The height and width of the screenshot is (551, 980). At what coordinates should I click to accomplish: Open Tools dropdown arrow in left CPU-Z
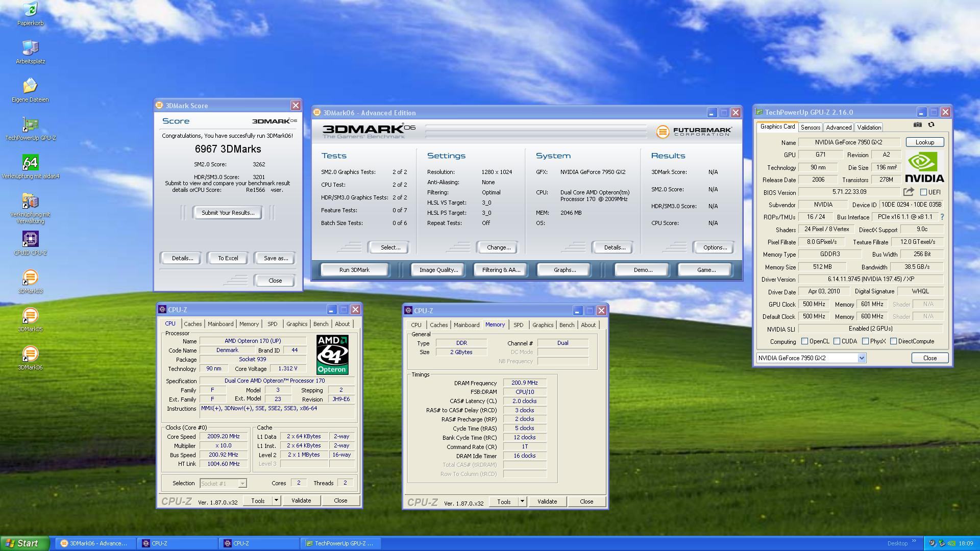click(x=276, y=500)
